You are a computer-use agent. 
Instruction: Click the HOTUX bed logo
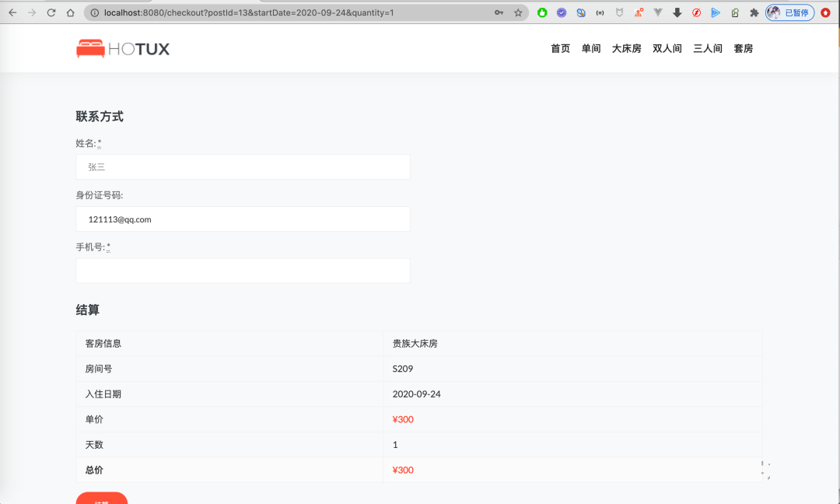(x=122, y=49)
